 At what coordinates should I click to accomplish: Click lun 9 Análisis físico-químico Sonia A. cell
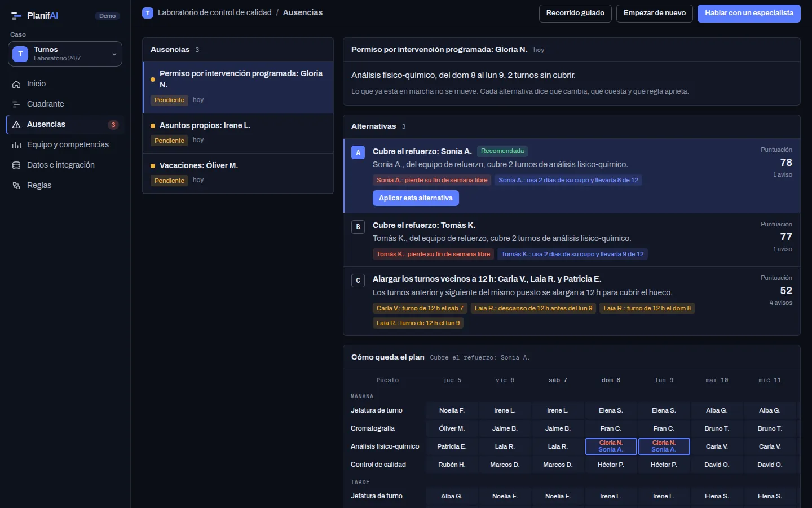664,446
